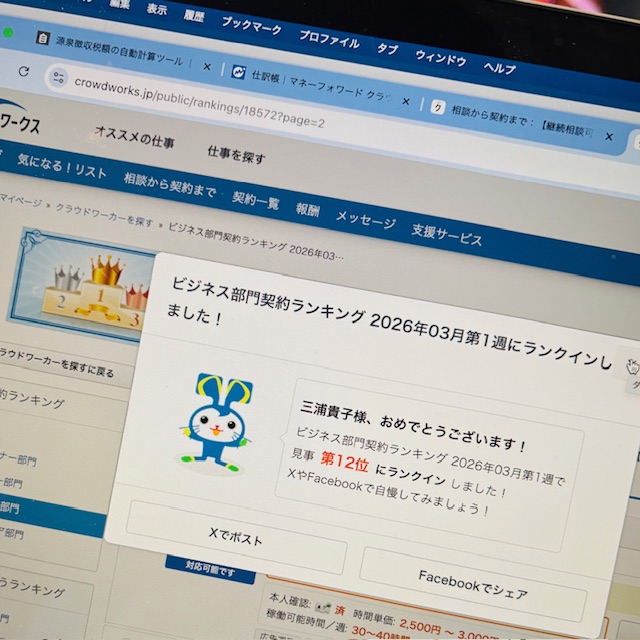Image resolution: width=640 pixels, height=640 pixels.
Task: Close the 仕訳帳 マネーフォワード tab
Action: (406, 101)
